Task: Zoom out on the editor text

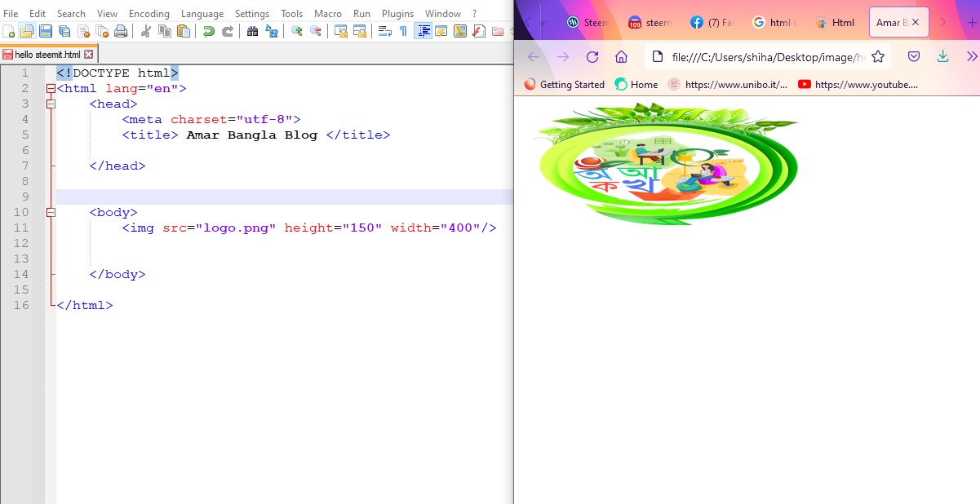Action: tap(316, 31)
